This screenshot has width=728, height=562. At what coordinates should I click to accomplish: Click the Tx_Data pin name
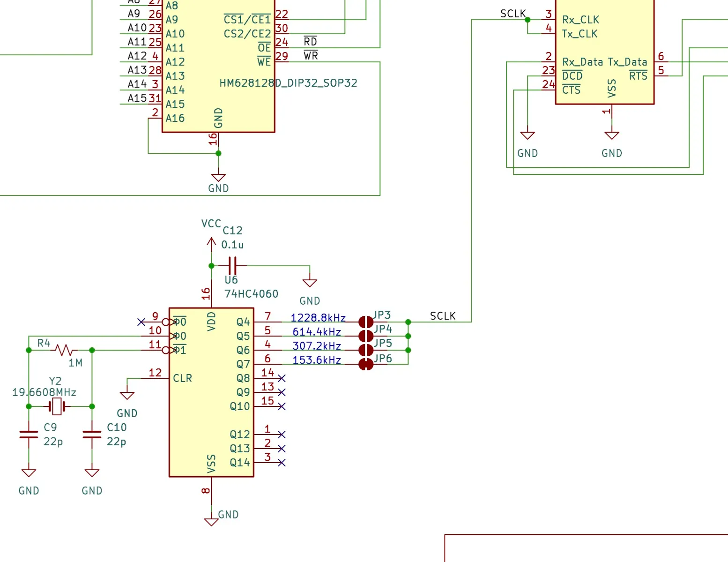[627, 62]
